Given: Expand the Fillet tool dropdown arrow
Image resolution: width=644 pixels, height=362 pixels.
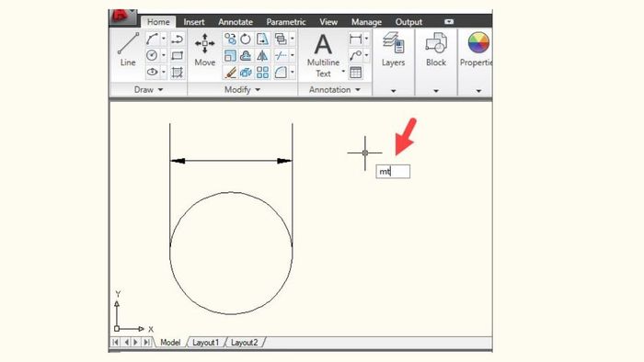Looking at the screenshot, I should click(x=292, y=73).
